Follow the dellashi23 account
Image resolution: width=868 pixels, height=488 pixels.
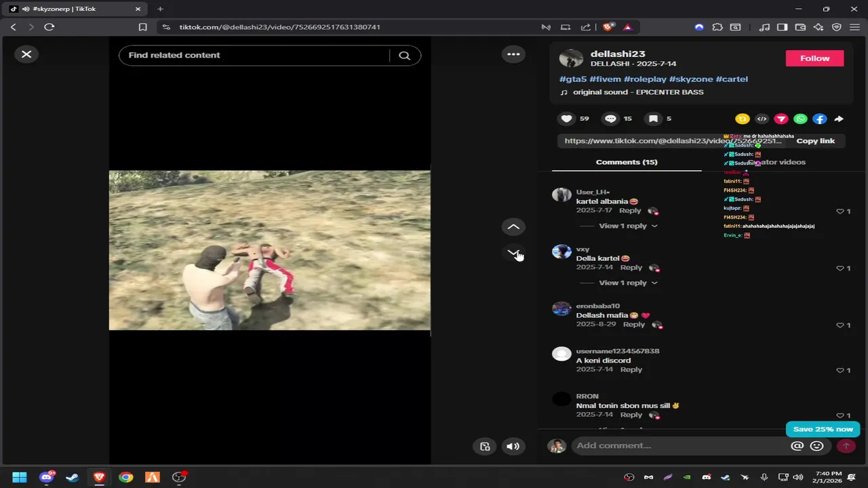[x=814, y=58]
